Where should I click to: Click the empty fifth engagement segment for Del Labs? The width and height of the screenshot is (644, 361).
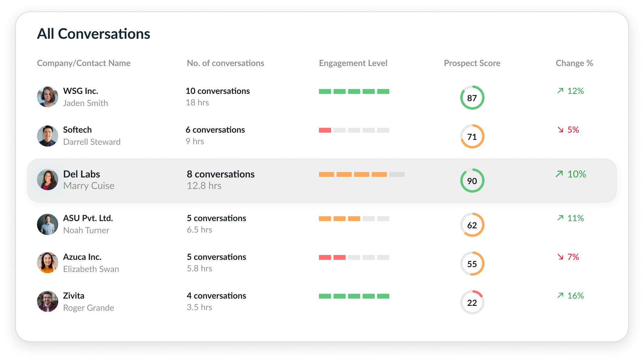(397, 174)
